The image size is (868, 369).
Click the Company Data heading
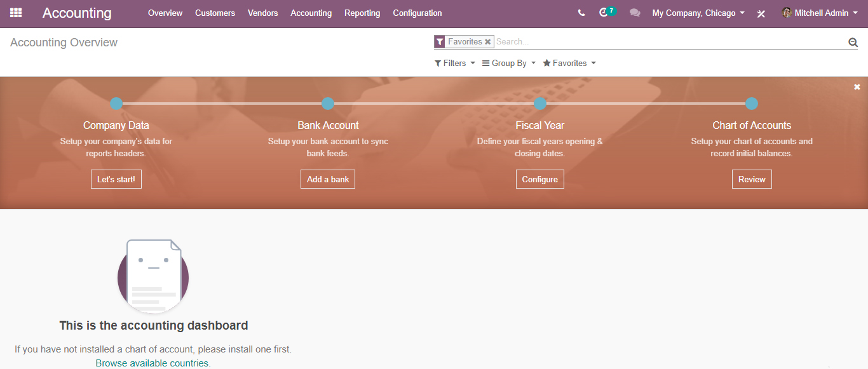click(116, 125)
